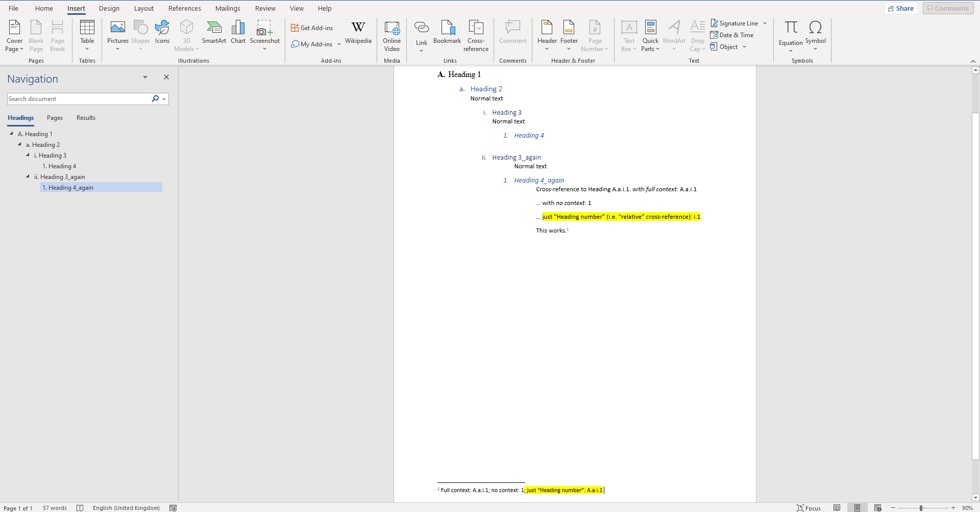Insert a SmartArt graphic
The width and height of the screenshot is (980, 512).
coord(214,32)
